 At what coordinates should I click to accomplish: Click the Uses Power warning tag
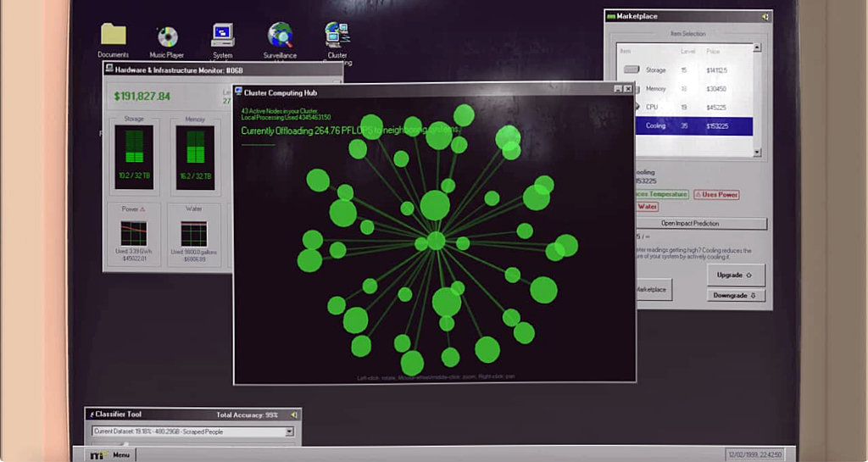(716, 195)
